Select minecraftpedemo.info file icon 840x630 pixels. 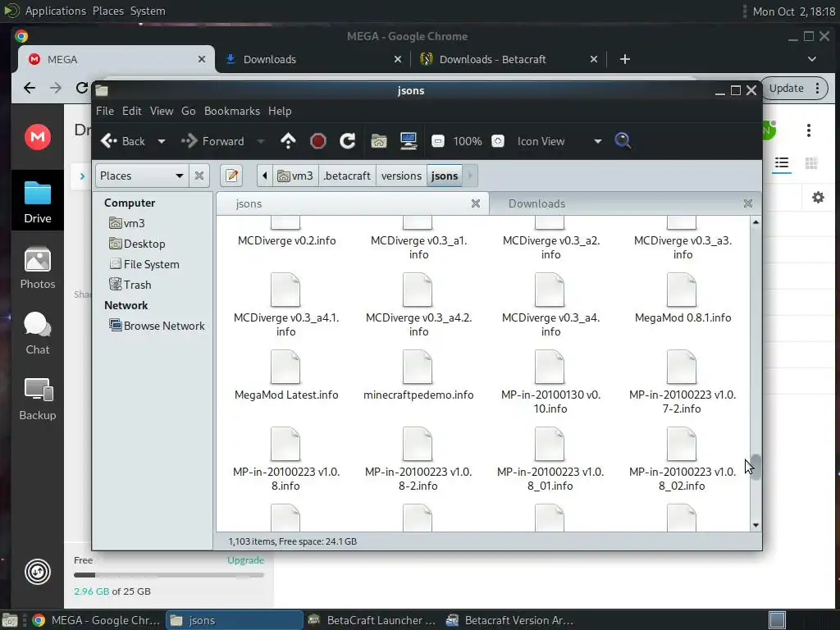pos(418,367)
